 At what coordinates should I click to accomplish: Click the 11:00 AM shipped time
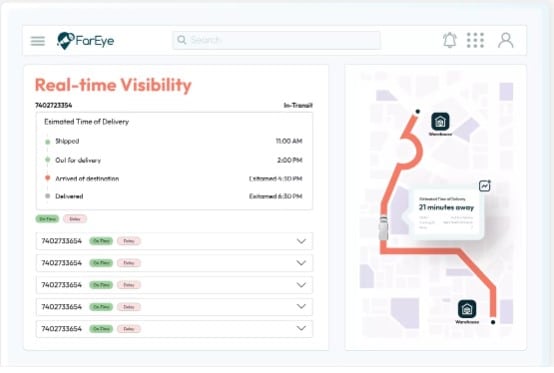[x=289, y=141]
